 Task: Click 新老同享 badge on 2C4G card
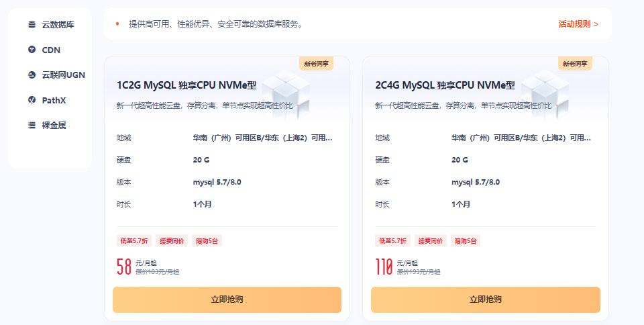575,64
